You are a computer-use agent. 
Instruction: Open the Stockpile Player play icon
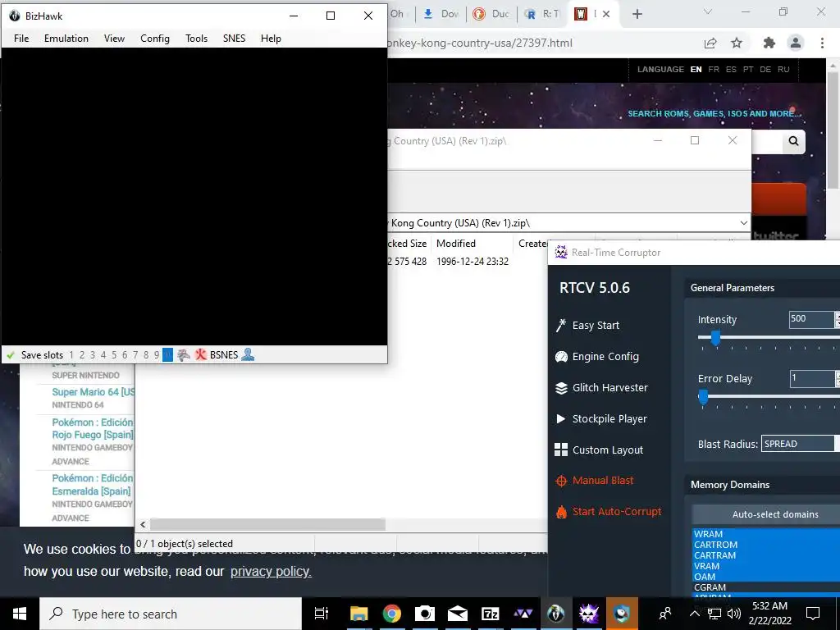(561, 419)
